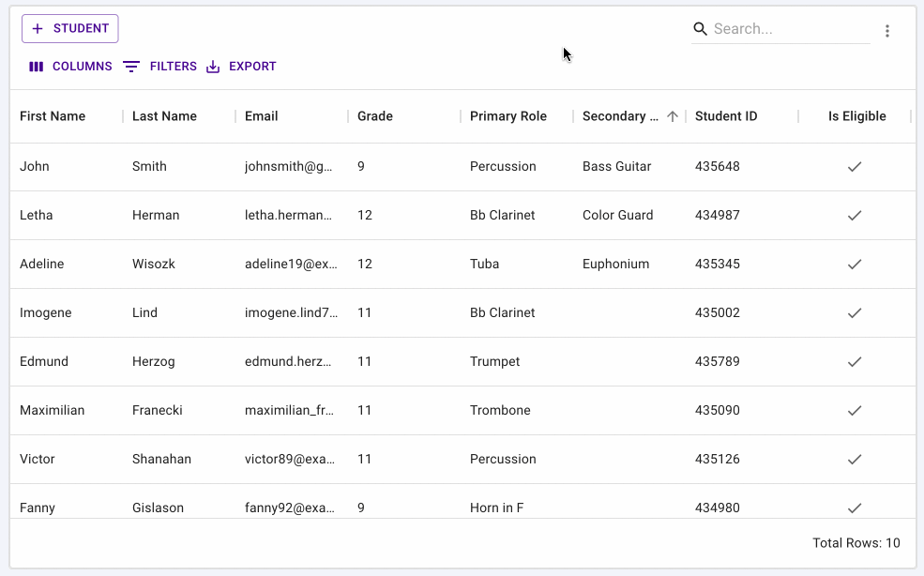Screen dimensions: 924x576
Task: Click the eligible checkmark for John Smith
Action: (855, 167)
